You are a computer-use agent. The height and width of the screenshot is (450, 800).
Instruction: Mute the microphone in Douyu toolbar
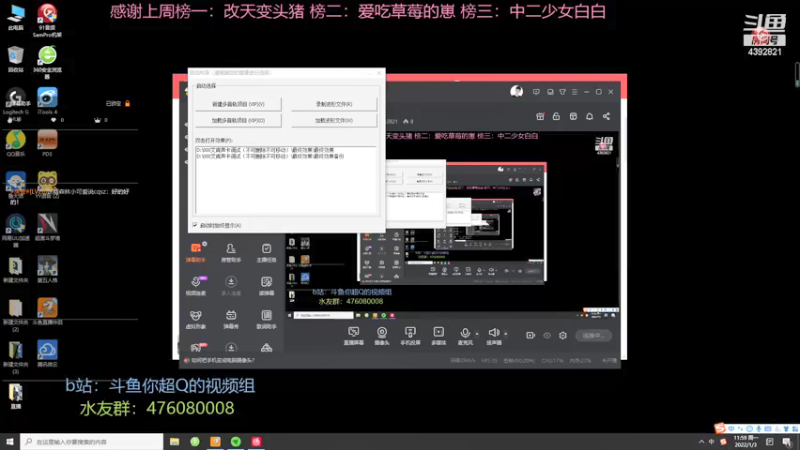click(x=465, y=333)
